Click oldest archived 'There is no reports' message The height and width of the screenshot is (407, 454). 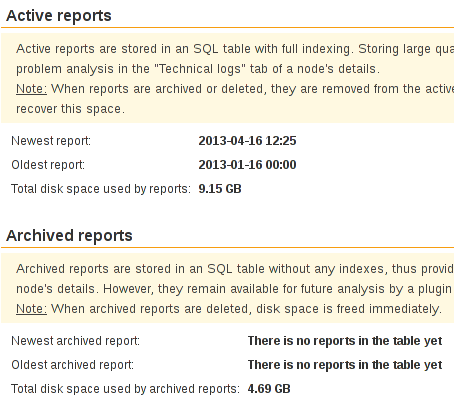(x=345, y=365)
